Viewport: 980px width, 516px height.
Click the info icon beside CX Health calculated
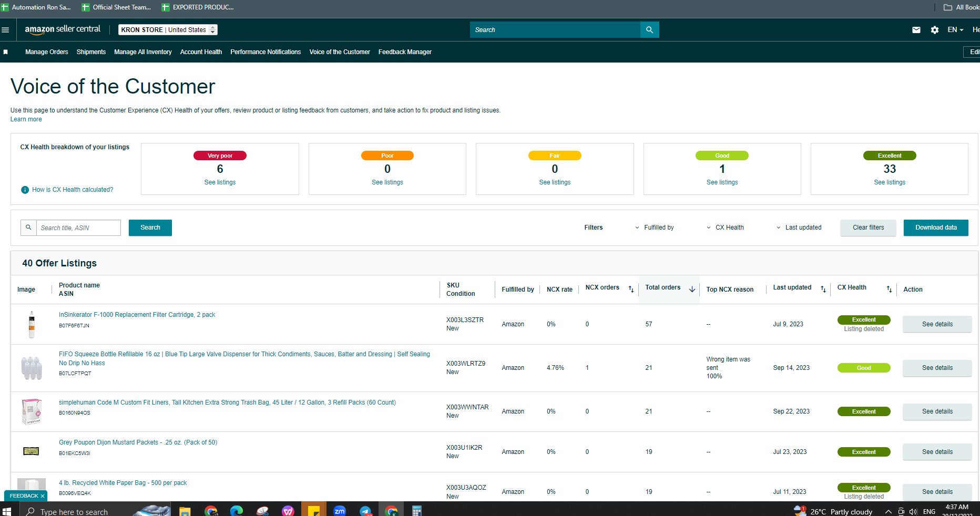[x=25, y=190]
